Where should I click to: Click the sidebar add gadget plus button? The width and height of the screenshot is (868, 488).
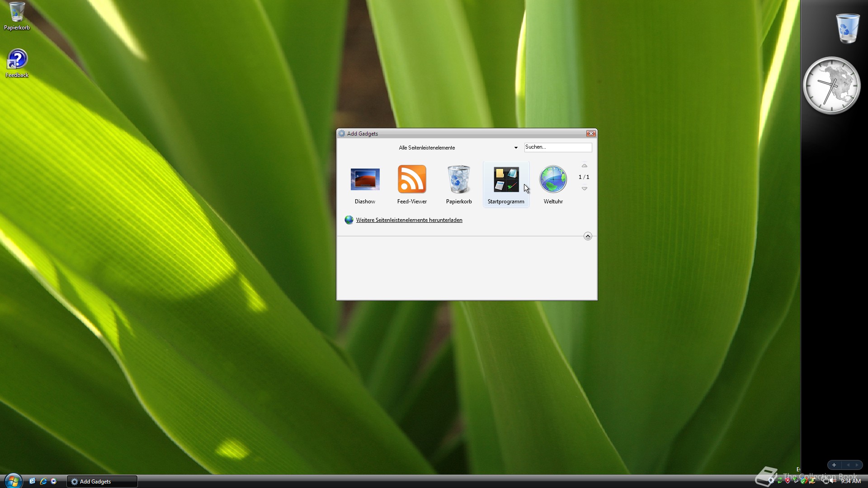[x=834, y=465]
